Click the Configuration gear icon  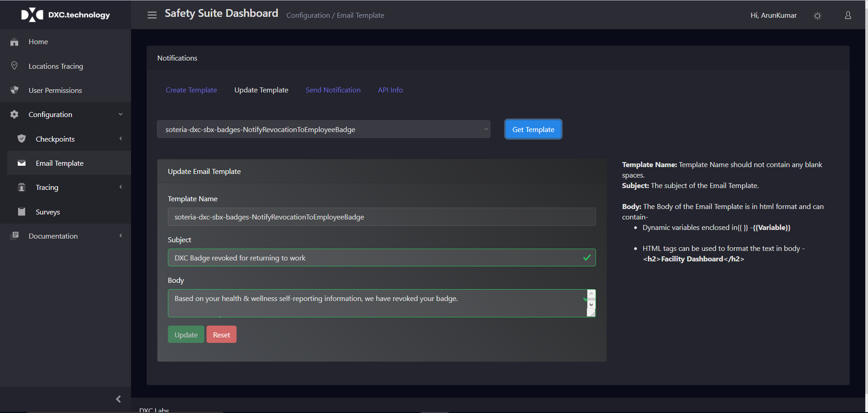point(15,114)
